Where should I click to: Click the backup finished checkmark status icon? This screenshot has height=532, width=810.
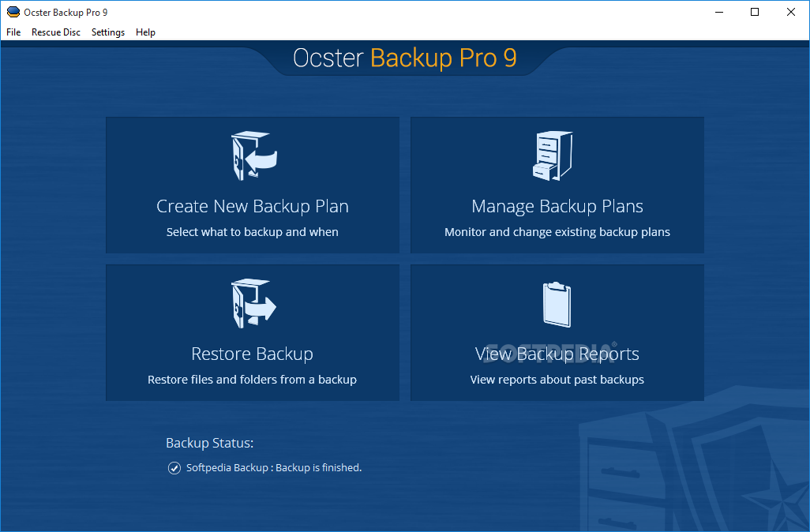[x=174, y=468]
